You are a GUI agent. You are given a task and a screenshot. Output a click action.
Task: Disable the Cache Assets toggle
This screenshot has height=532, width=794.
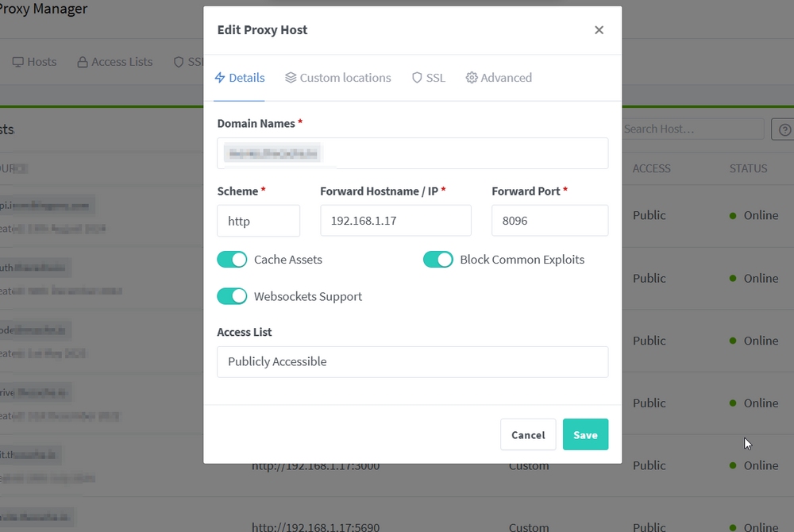coord(232,259)
